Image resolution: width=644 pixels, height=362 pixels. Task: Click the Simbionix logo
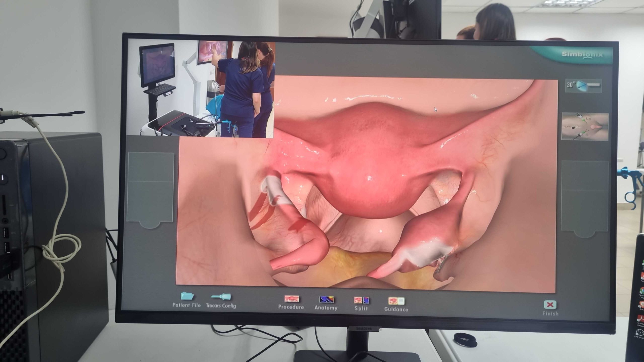pos(582,55)
